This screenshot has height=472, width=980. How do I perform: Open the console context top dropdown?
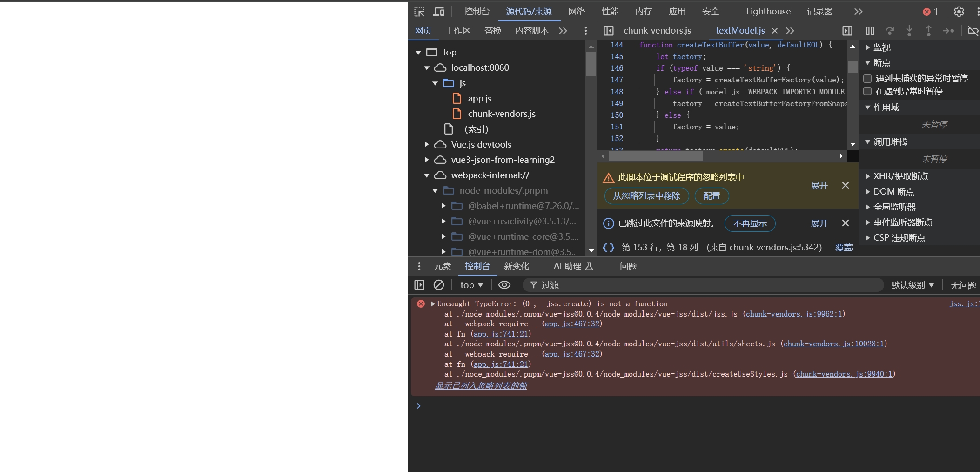click(471, 285)
